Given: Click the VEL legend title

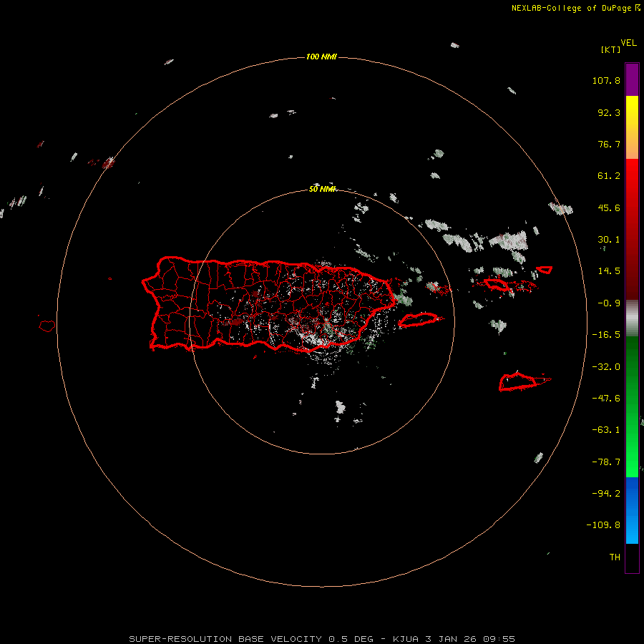Looking at the screenshot, I should tap(629, 42).
